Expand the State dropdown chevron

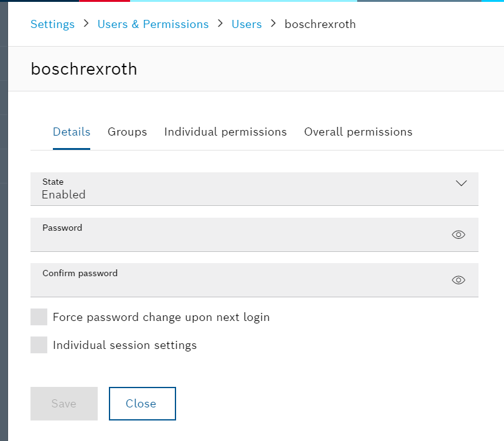click(x=461, y=183)
